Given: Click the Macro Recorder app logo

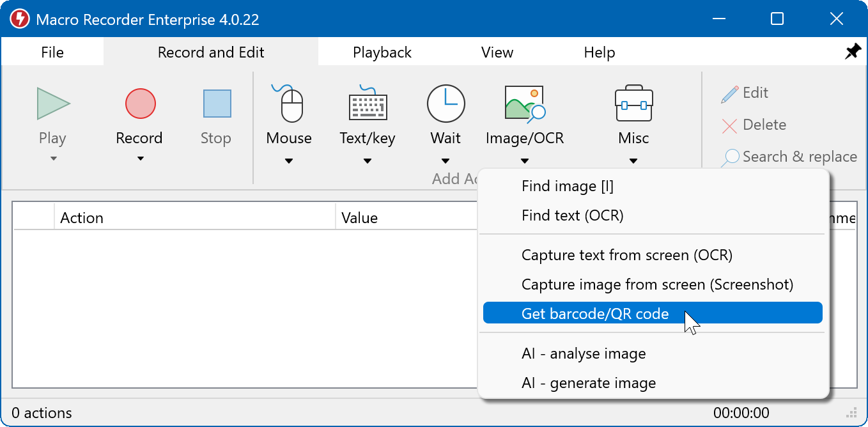Looking at the screenshot, I should click(x=20, y=19).
